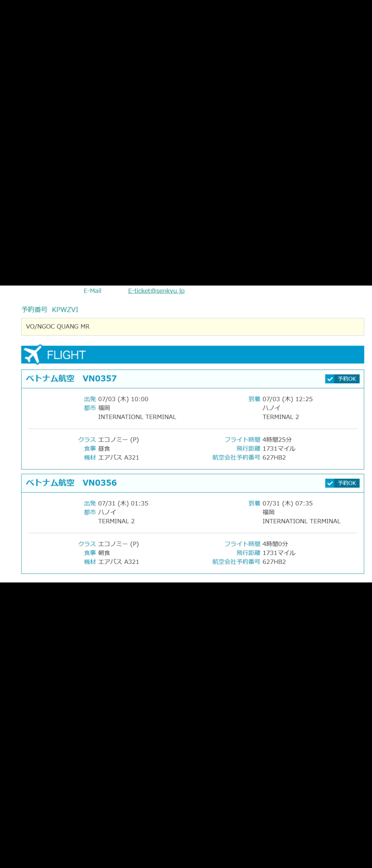Click the VN0356 flight number heading
Viewport: 372px width, 868px height.
pyautogui.click(x=100, y=483)
